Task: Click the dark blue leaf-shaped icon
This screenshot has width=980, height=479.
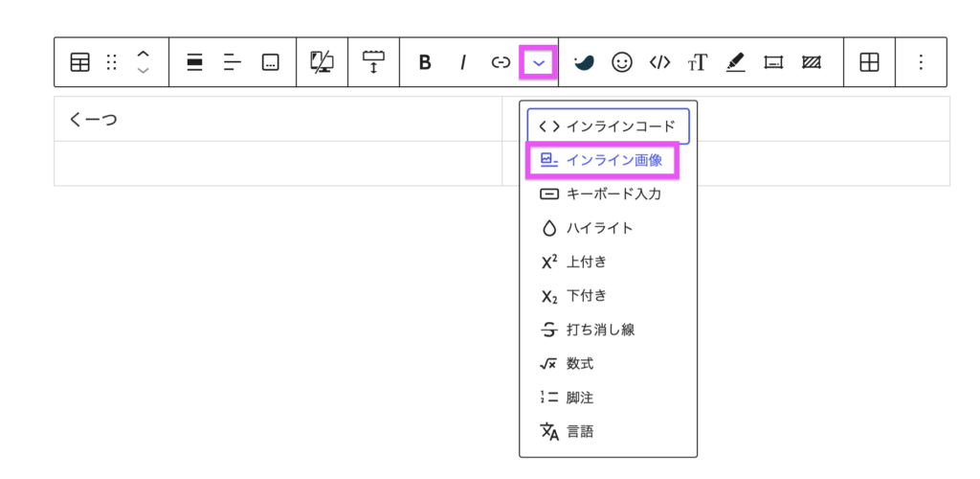Action: [585, 62]
